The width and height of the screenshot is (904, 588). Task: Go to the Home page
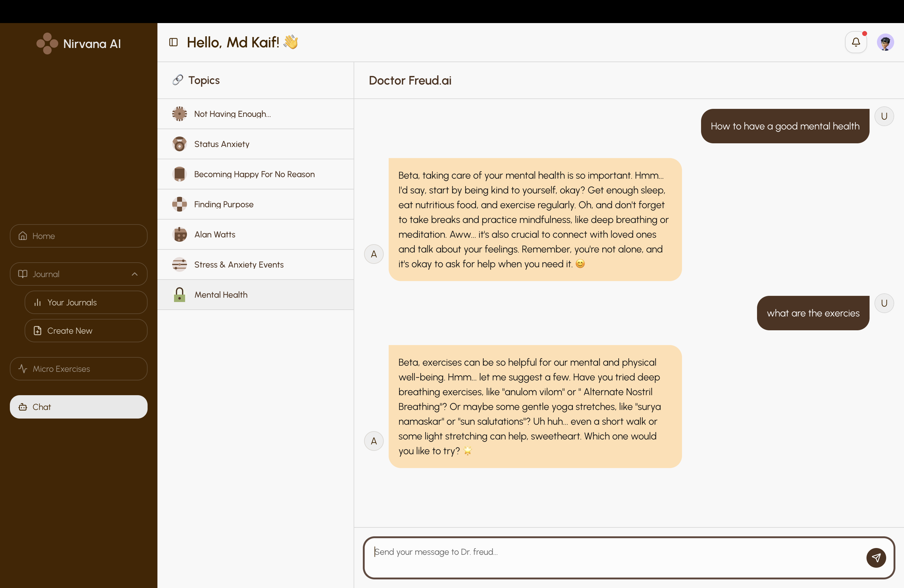[x=79, y=236]
